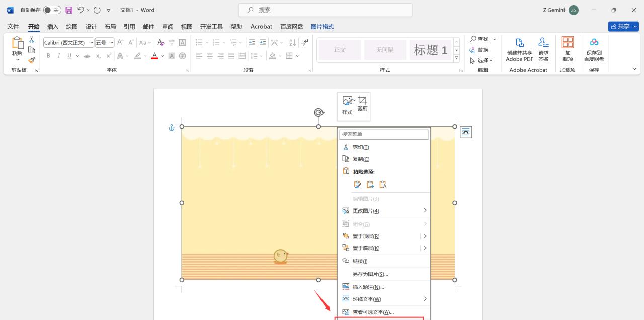Open the Layout ribbon tab

point(110,27)
